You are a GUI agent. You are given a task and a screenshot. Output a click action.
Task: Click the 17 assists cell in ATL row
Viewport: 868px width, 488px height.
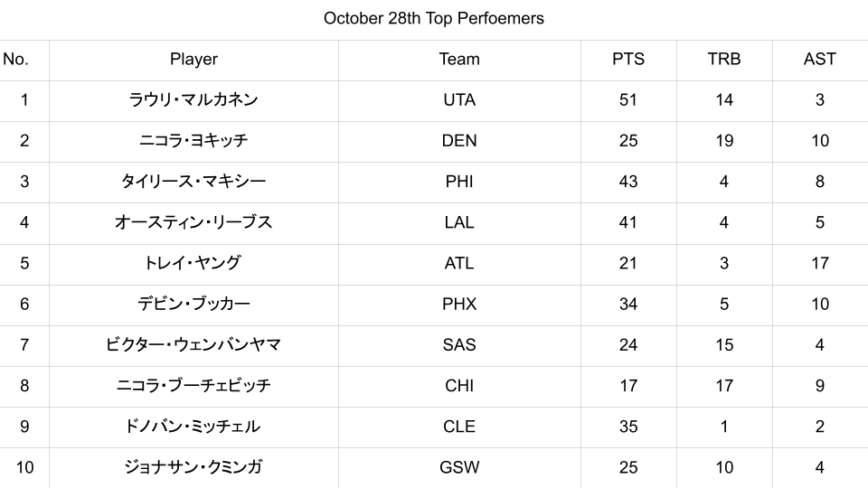(820, 264)
